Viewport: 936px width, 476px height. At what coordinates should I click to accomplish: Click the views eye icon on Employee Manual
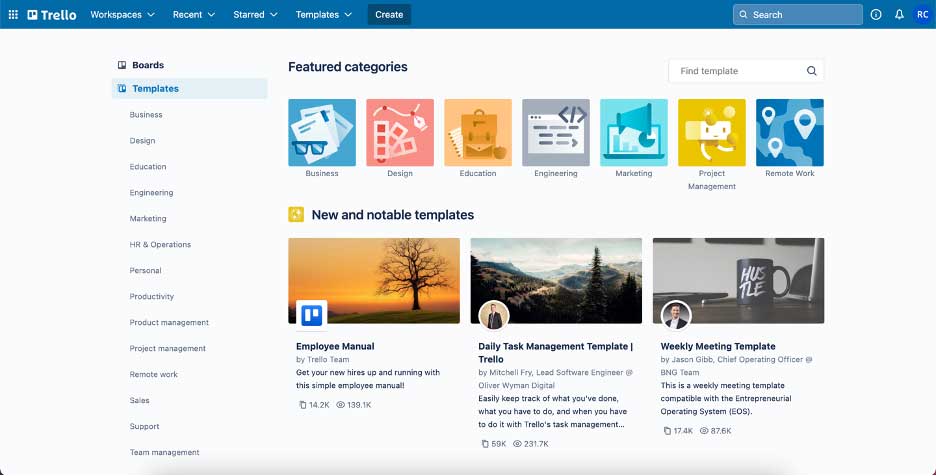340,405
